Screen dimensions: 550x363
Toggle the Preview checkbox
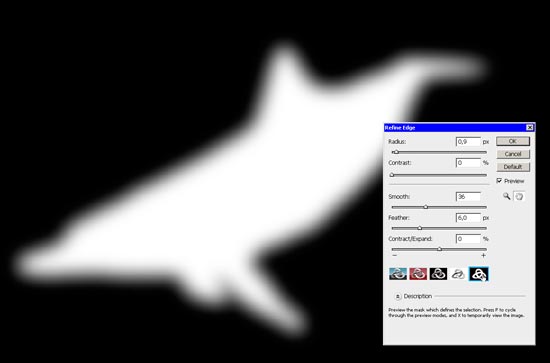click(x=499, y=181)
